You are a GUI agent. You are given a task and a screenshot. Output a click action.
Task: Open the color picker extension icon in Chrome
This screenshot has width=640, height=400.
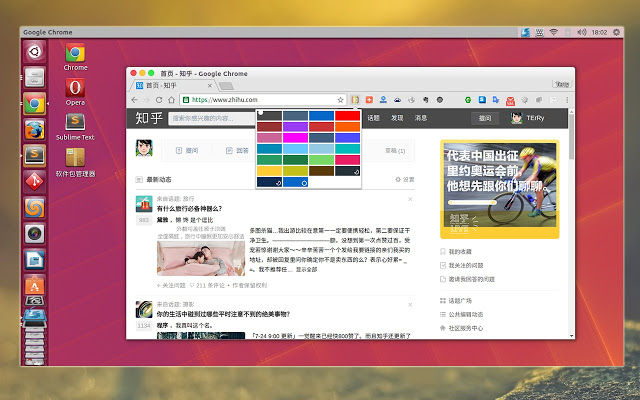355,100
